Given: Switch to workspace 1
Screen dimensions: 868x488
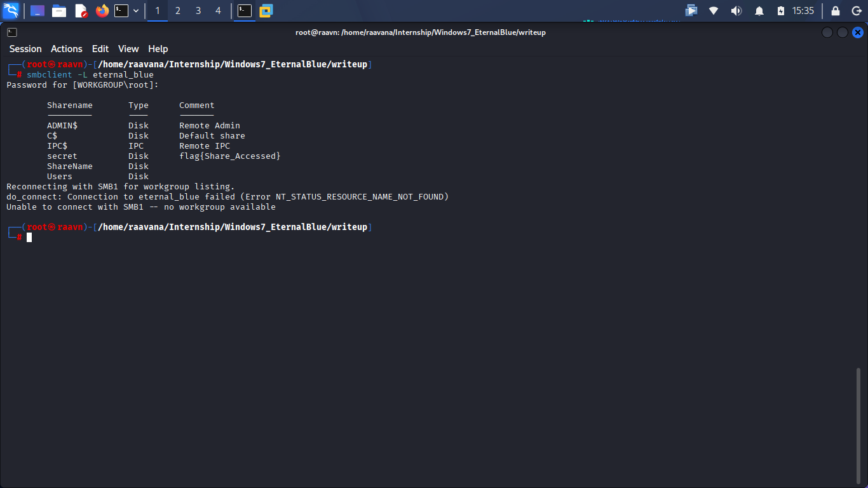Looking at the screenshot, I should tap(158, 11).
